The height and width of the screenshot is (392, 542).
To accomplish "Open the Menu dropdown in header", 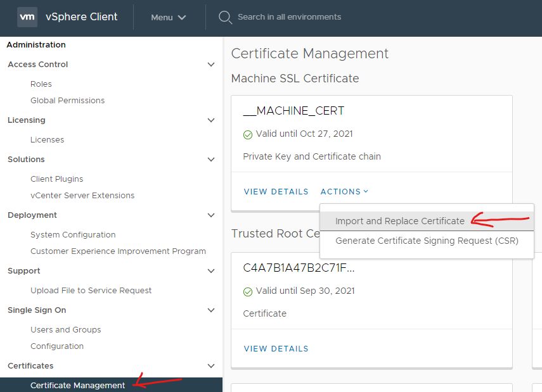I will (168, 17).
